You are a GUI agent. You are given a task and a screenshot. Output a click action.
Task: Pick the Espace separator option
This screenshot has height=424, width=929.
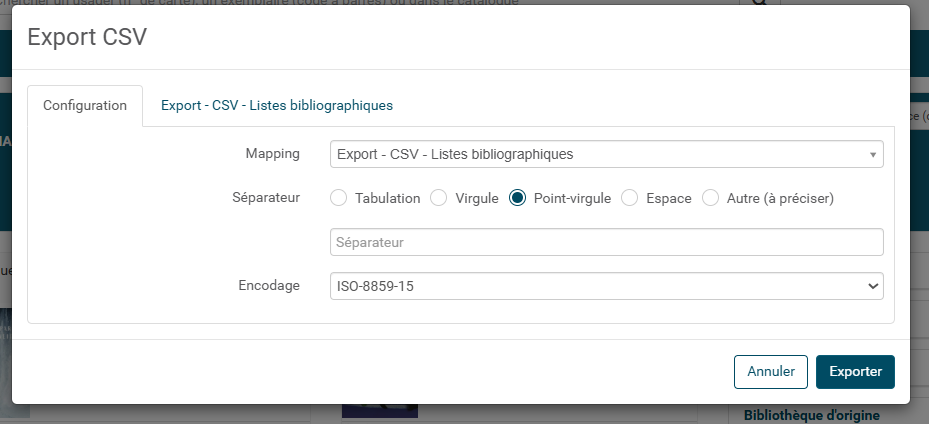tap(629, 198)
